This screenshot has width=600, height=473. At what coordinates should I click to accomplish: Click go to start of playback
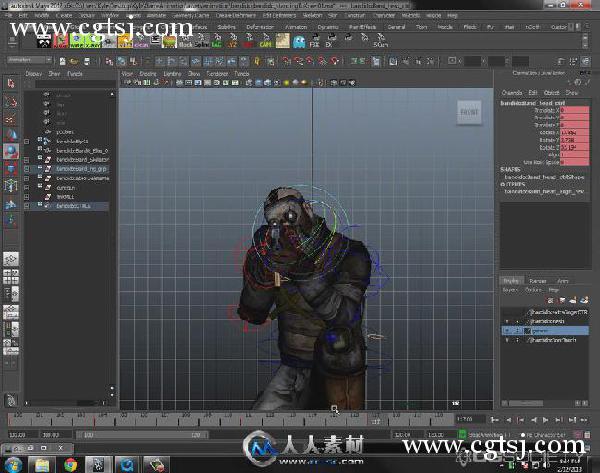(x=495, y=420)
